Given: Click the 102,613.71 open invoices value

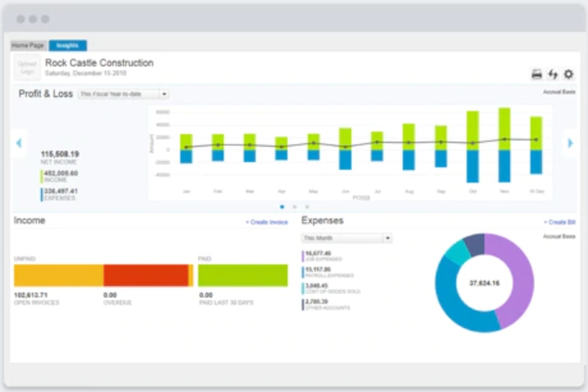Looking at the screenshot, I should 31,296.
